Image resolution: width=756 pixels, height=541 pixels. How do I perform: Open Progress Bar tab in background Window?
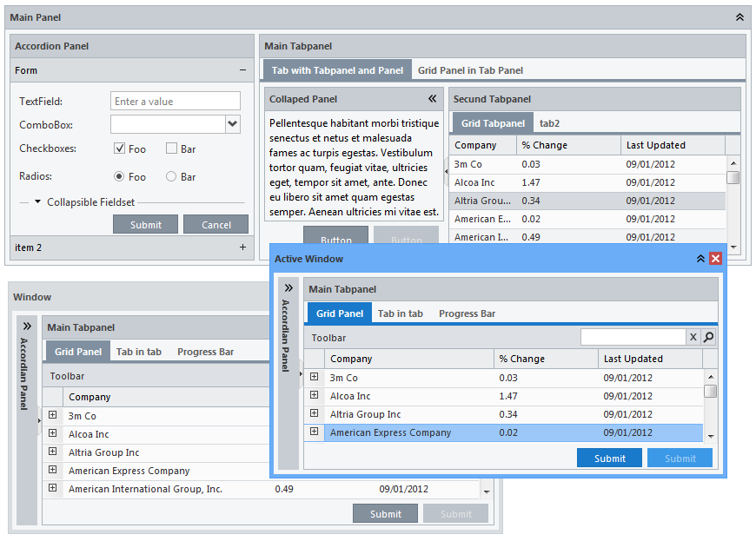(x=205, y=352)
